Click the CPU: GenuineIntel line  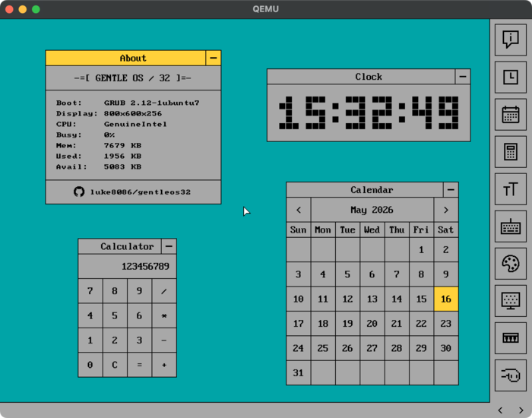click(112, 124)
